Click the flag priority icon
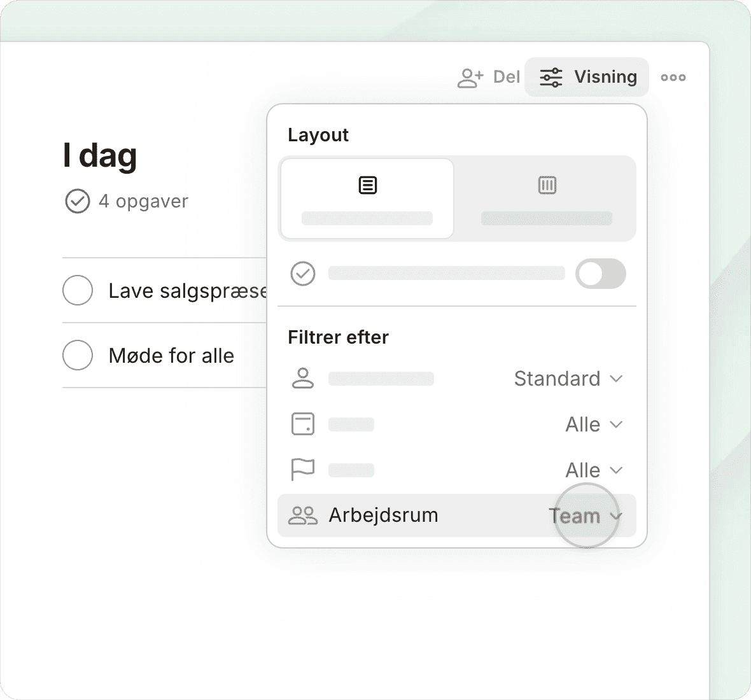The image size is (751, 700). pos(302,470)
